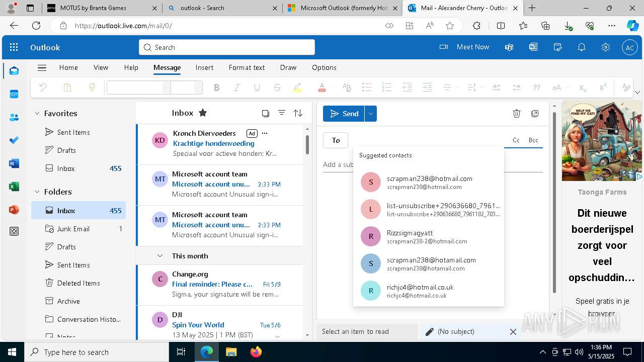Increase indent in ribbon

tap(427, 87)
